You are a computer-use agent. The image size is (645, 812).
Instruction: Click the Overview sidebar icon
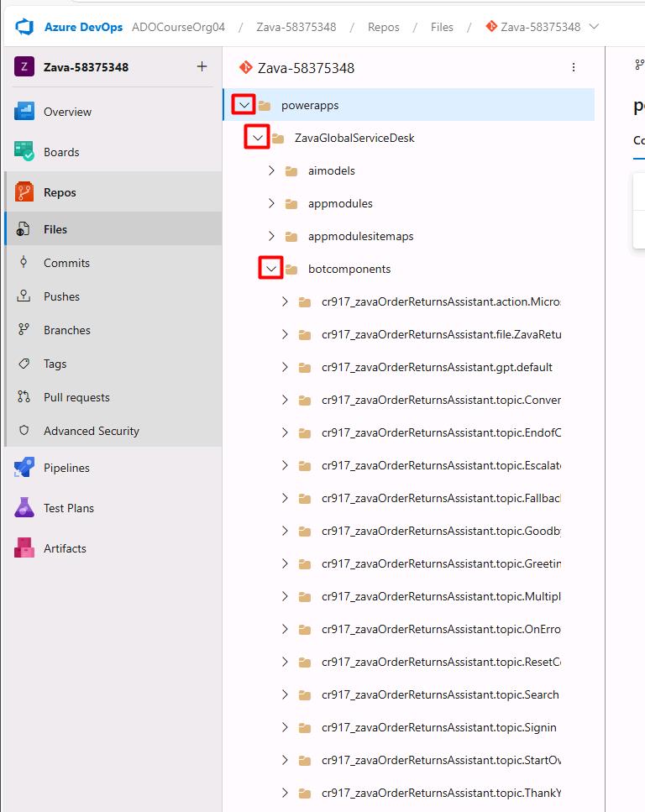[x=24, y=112]
